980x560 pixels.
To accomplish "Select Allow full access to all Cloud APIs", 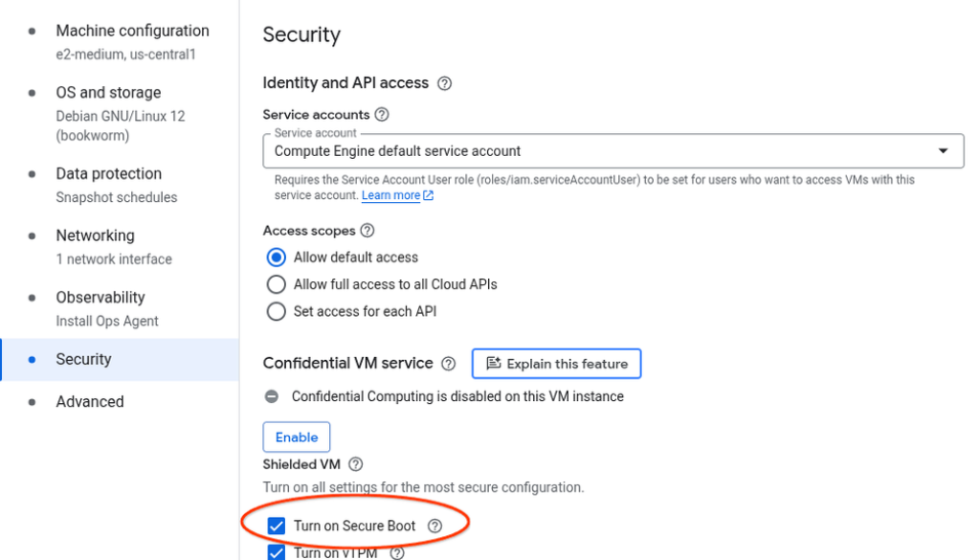I will (x=277, y=284).
